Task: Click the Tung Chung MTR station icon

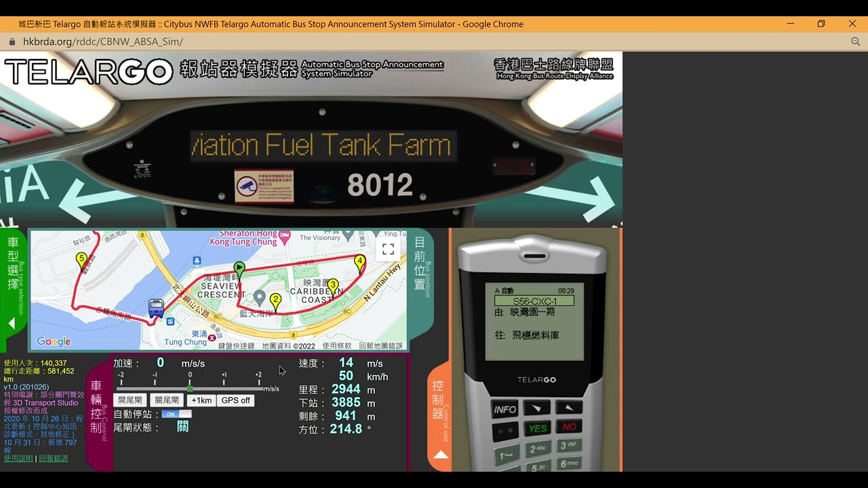Action: pos(212,337)
